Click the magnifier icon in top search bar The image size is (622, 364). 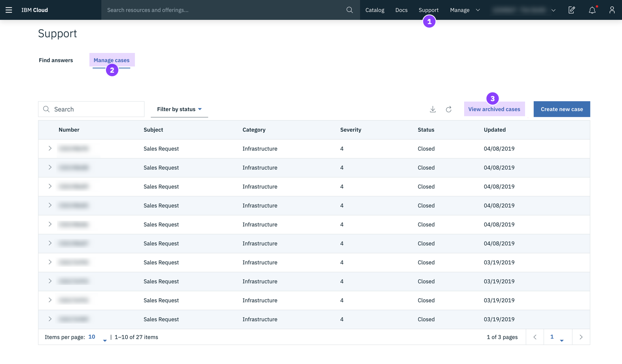pos(349,10)
